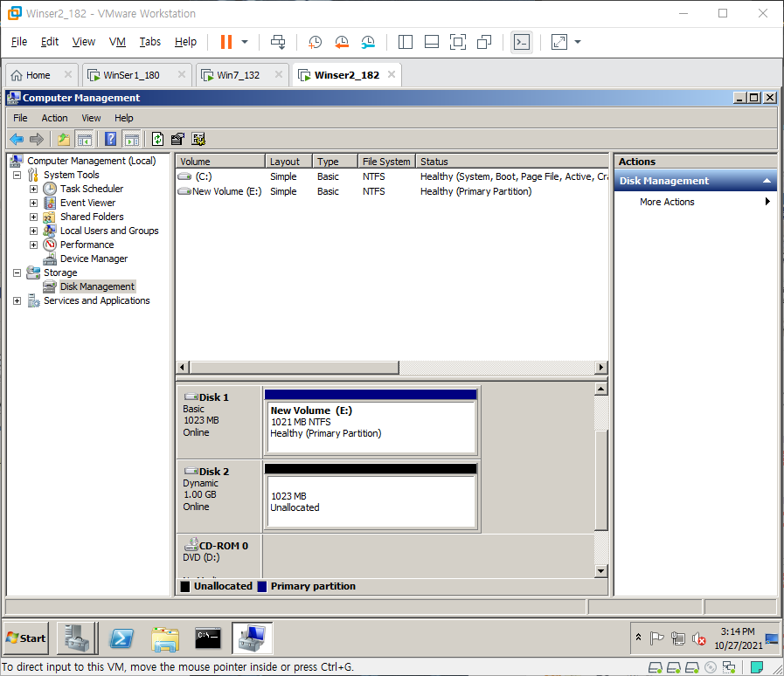Open Computer Management Action menu
This screenshot has height=676, width=784.
54,118
